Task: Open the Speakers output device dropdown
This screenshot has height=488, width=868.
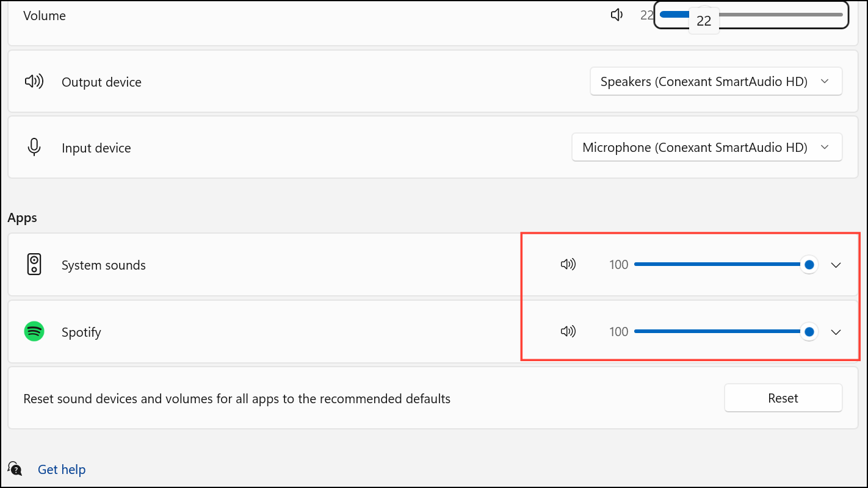Action: coord(716,81)
